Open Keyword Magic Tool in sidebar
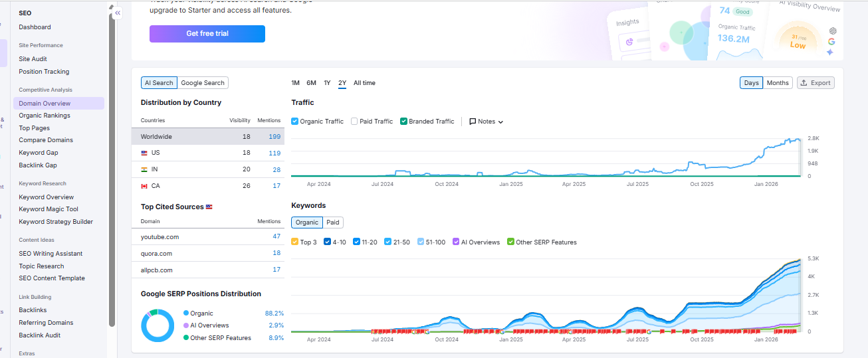The image size is (868, 358). tap(49, 209)
